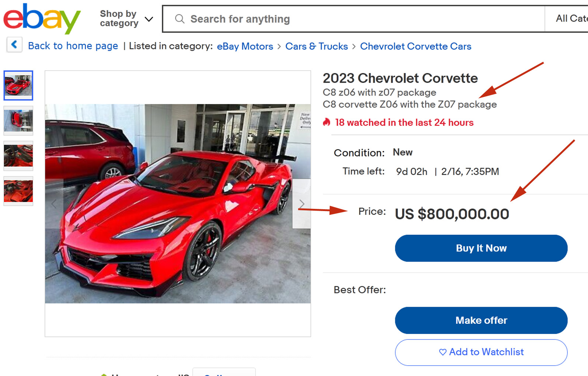Show the previous gallery photo
This screenshot has height=376, width=588.
click(x=54, y=204)
